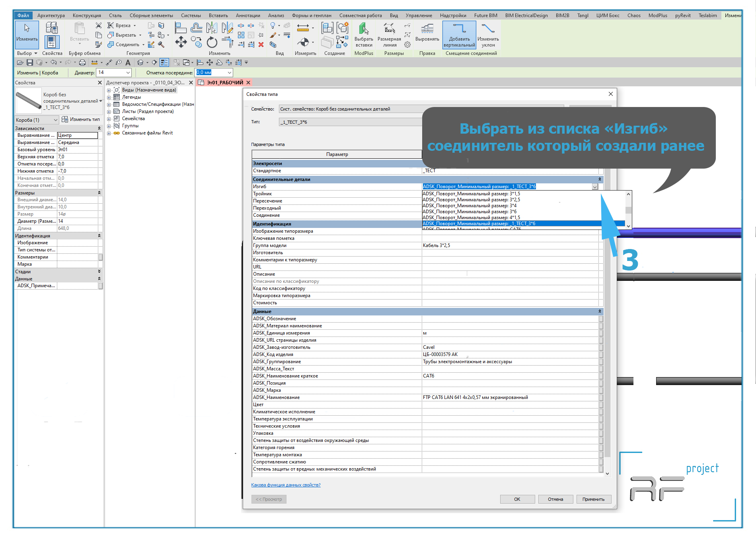Click the Copy tool icon
The height and width of the screenshot is (537, 756).
point(196,41)
